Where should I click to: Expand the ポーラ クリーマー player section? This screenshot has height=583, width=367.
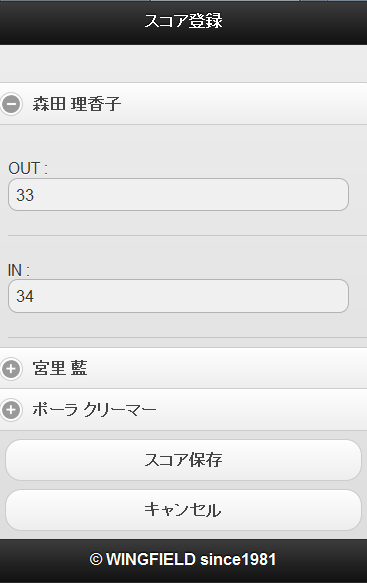click(183, 410)
